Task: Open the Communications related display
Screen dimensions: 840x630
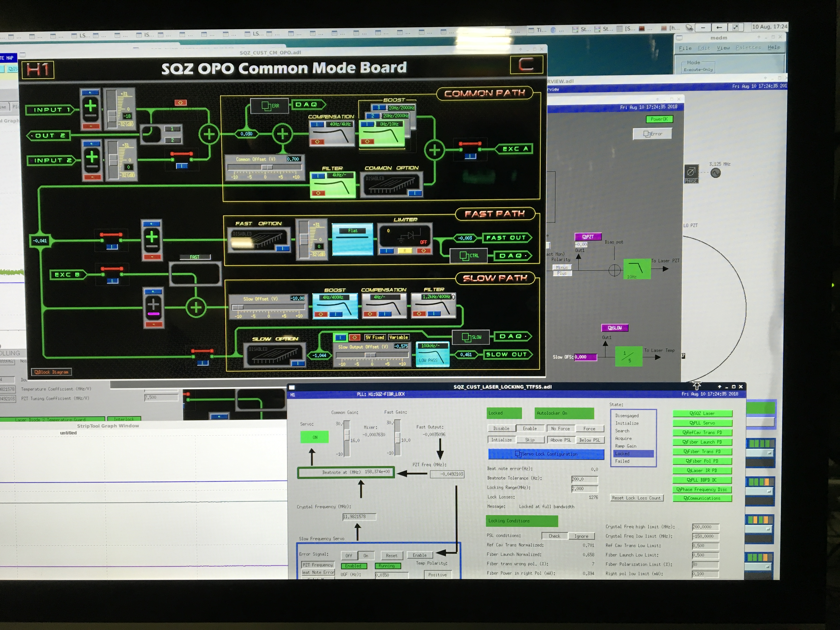Action: pos(702,498)
